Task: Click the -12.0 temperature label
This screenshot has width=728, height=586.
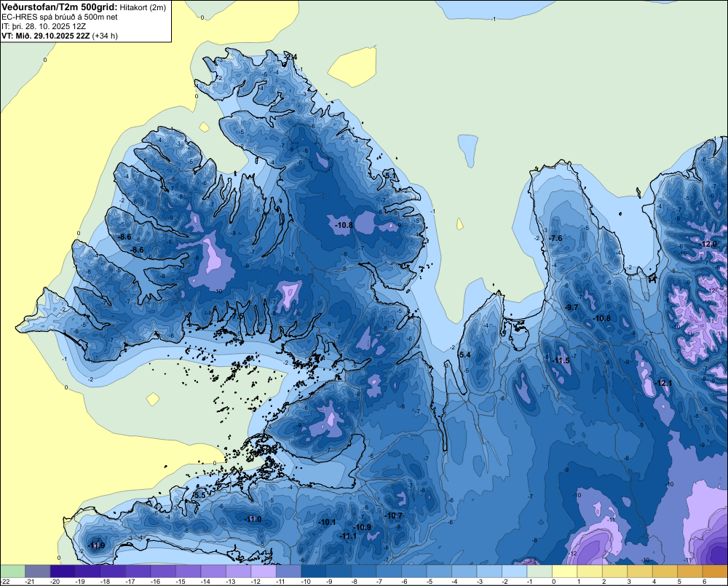Action: [x=709, y=245]
